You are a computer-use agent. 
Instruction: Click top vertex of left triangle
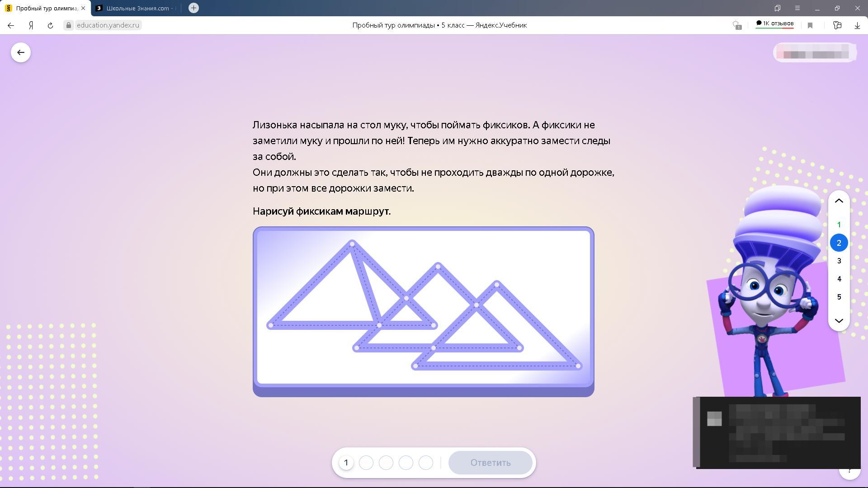[352, 244]
